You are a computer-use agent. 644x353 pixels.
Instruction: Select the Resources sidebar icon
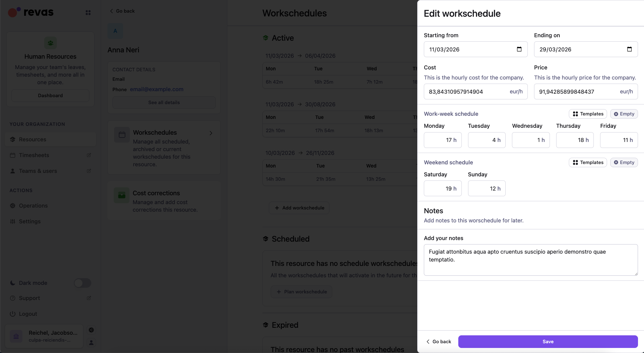[x=13, y=139]
